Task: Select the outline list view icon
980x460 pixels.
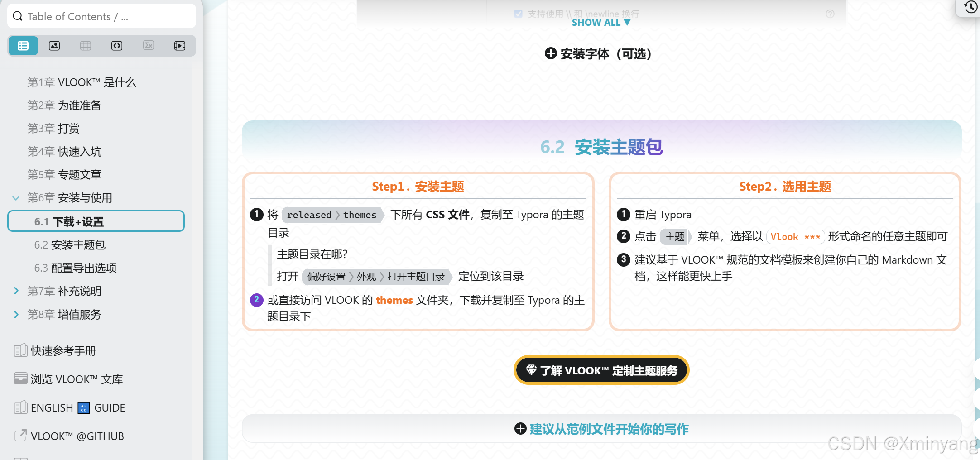Action: tap(23, 46)
